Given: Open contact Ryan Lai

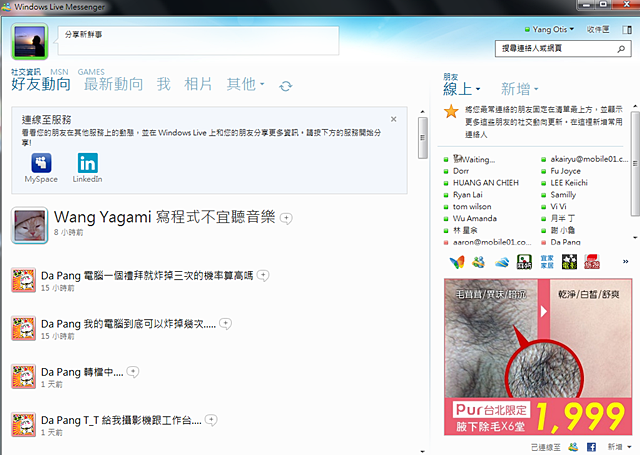Looking at the screenshot, I should click(467, 195).
